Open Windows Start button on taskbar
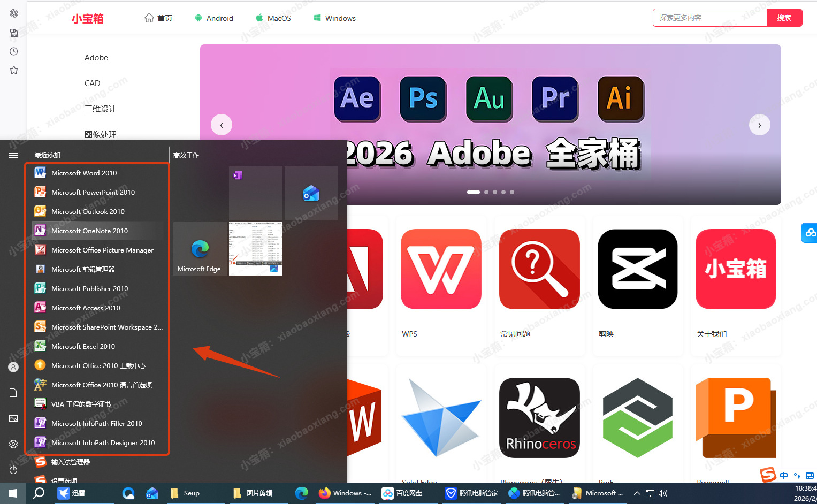817x504 pixels. (13, 493)
